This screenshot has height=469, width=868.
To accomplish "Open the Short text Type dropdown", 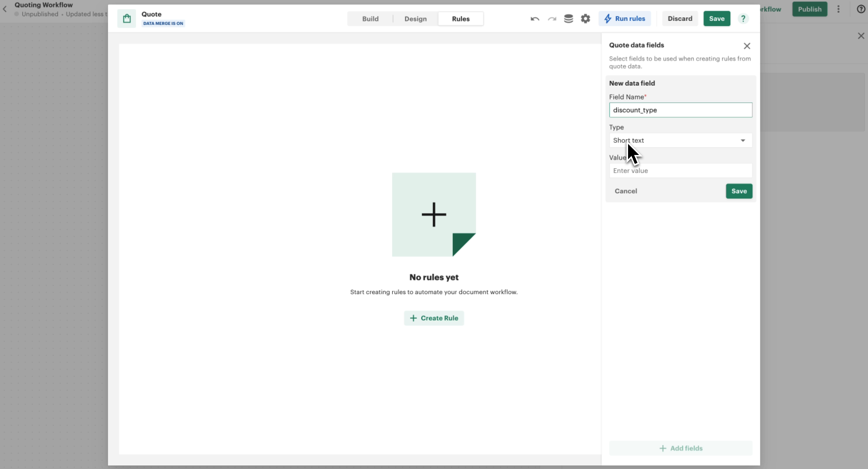I will coord(680,140).
